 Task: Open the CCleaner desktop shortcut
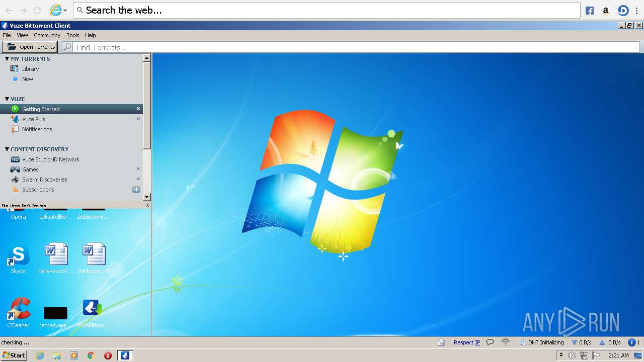tap(18, 313)
